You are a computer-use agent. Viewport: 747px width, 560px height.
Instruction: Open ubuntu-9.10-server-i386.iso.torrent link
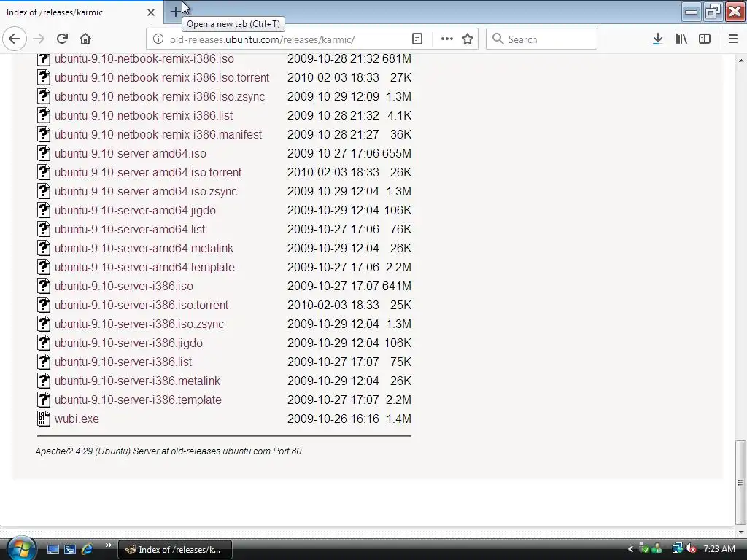(142, 306)
